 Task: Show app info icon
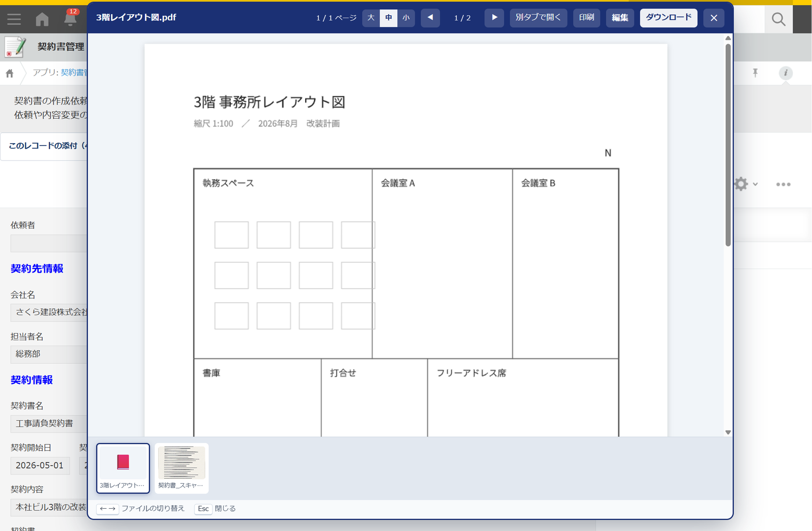click(786, 73)
